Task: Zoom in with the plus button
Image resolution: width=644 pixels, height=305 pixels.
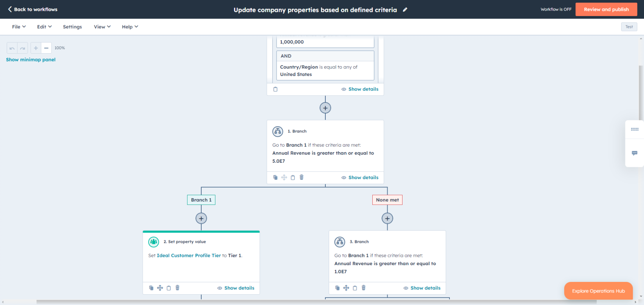Action: pyautogui.click(x=36, y=48)
